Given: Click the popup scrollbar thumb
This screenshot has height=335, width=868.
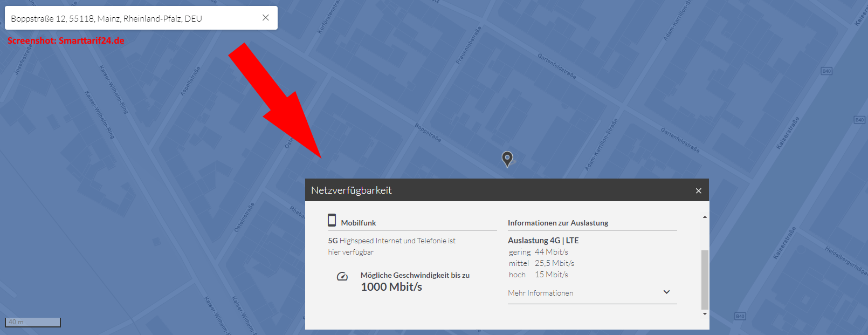Looking at the screenshot, I should click(x=705, y=279).
